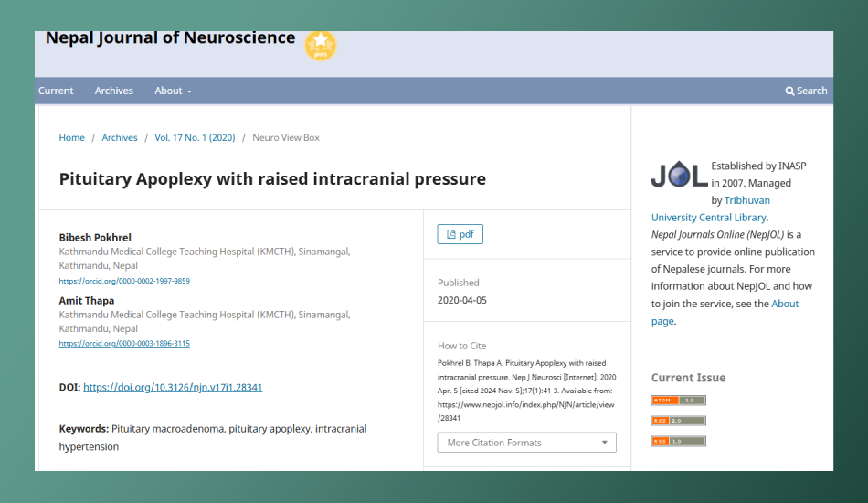Click the article title Pituitary Apoplexy heading
This screenshot has height=503, width=868.
(x=272, y=179)
